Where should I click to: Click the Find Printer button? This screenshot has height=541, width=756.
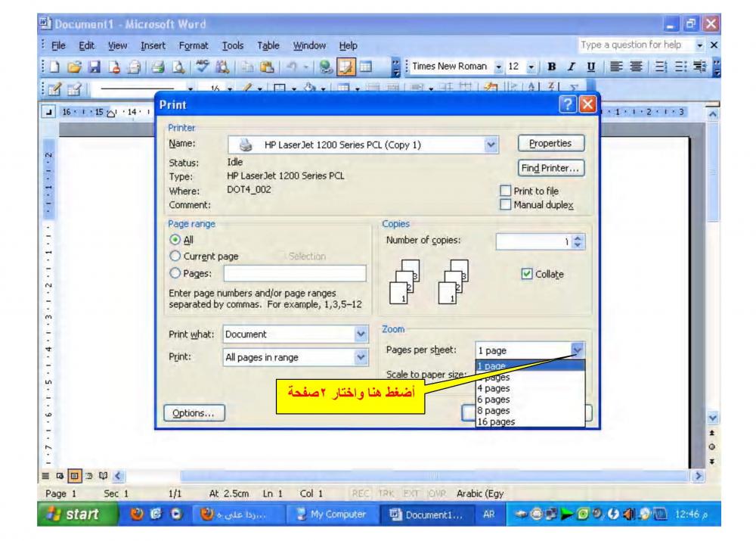550,168
